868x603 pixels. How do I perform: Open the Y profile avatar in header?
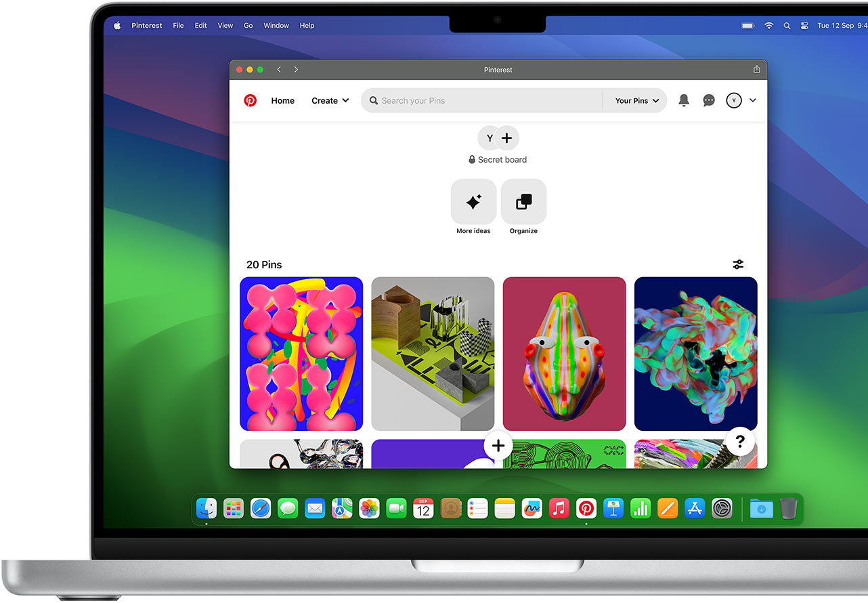[x=734, y=100]
